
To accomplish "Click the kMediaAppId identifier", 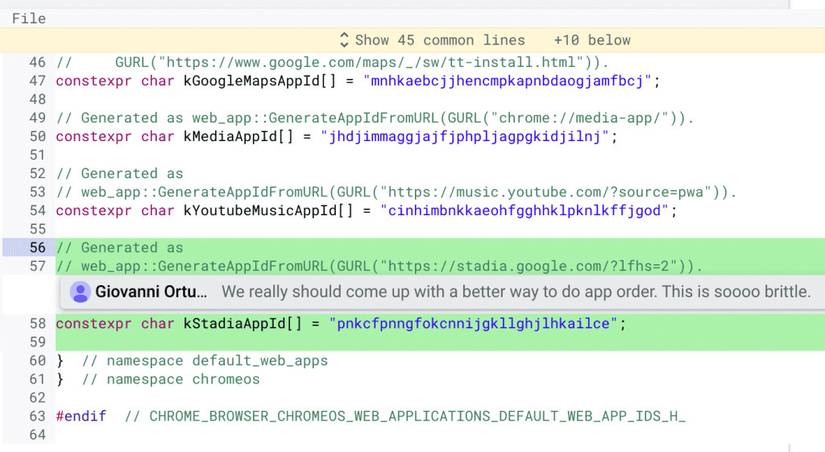I will coord(230,137).
